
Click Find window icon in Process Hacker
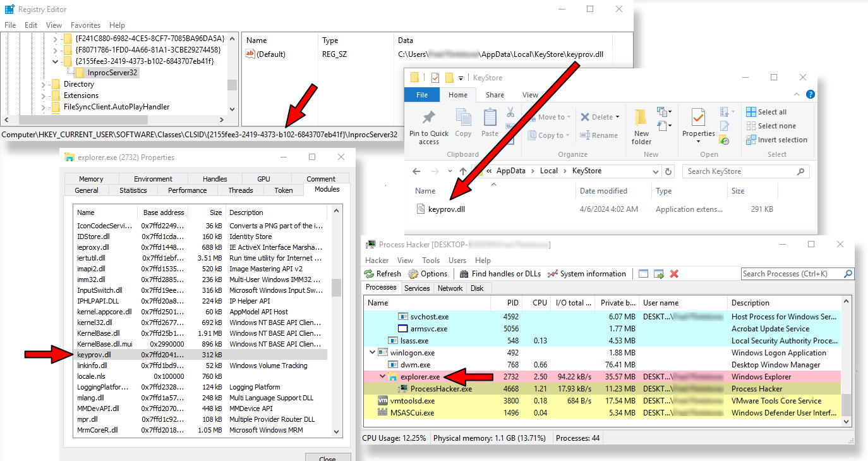644,274
